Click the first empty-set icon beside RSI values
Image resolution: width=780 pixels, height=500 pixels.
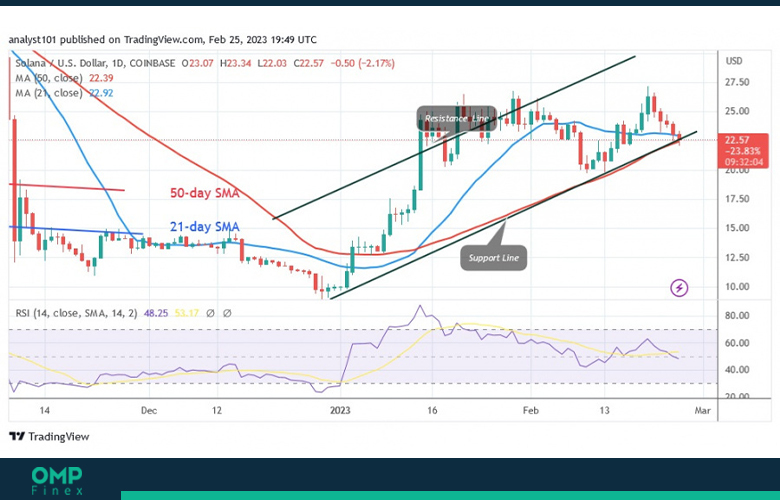[x=210, y=313]
